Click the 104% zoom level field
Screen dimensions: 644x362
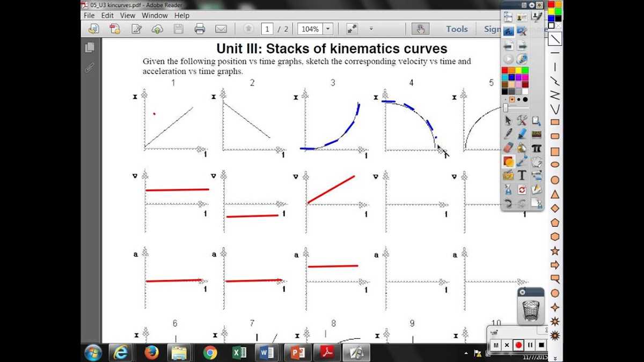(x=310, y=29)
